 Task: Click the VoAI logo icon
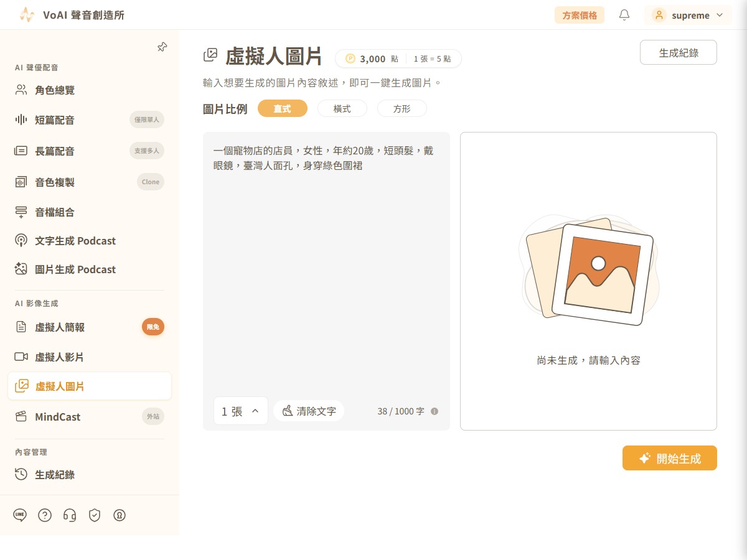[27, 15]
